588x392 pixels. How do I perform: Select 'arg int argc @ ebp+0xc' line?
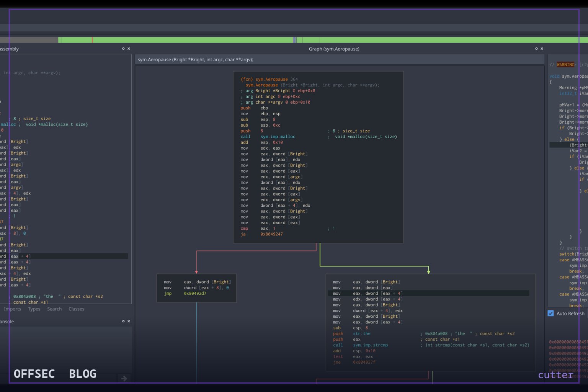pyautogui.click(x=270, y=96)
